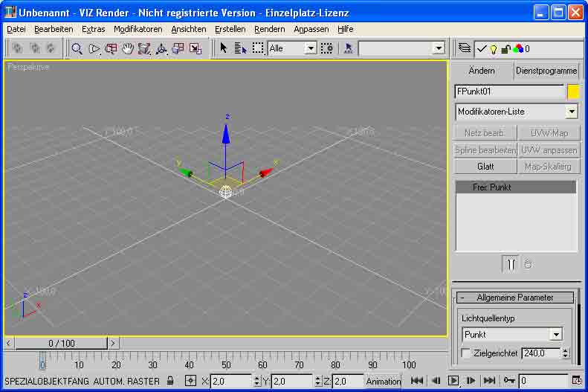Viewport: 588px width, 392px height.
Task: Collapse the Allgemeine Parameter rollout
Action: pos(515,298)
